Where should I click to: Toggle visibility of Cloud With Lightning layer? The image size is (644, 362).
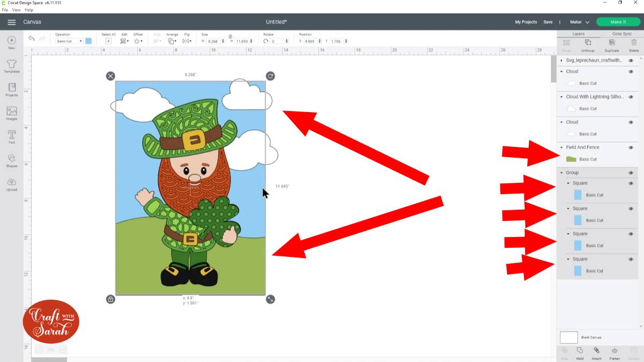pyautogui.click(x=631, y=97)
